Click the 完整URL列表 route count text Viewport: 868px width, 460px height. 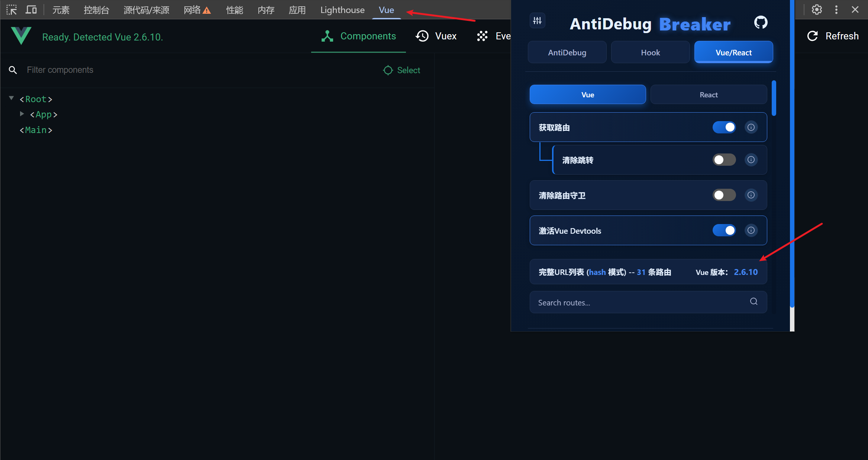pos(605,272)
